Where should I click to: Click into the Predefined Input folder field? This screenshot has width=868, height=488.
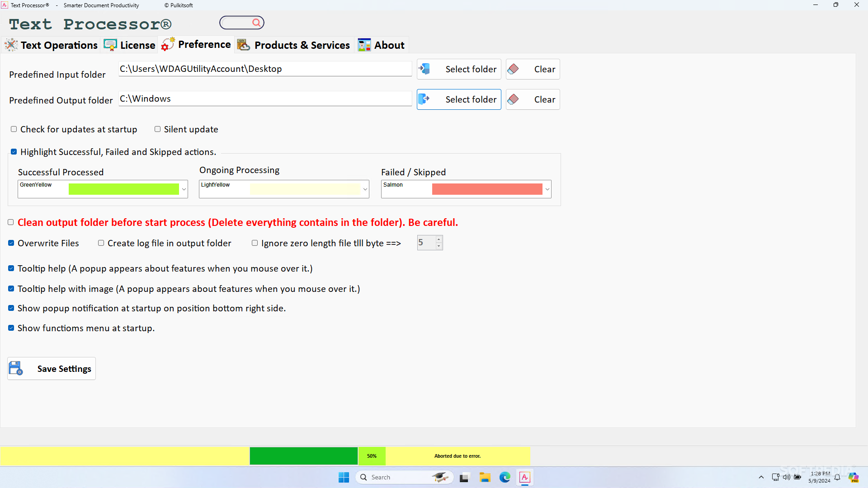(265, 69)
